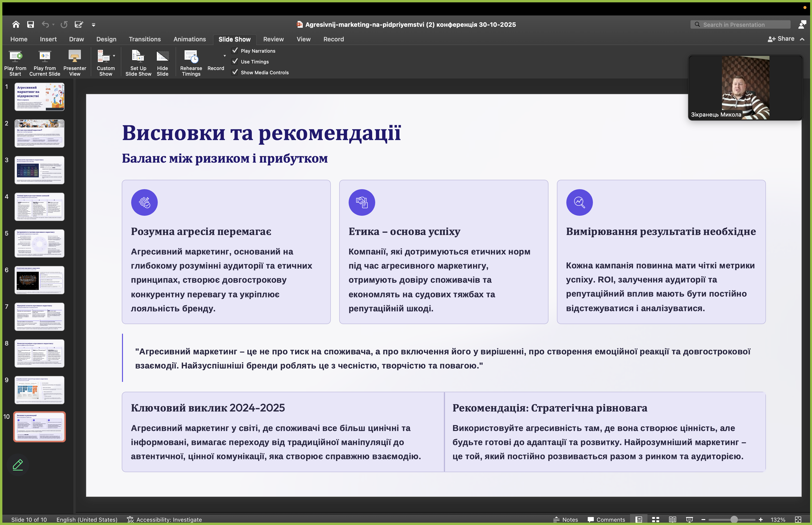
Task: Toggle the Use Timings checkbox
Action: 235,62
